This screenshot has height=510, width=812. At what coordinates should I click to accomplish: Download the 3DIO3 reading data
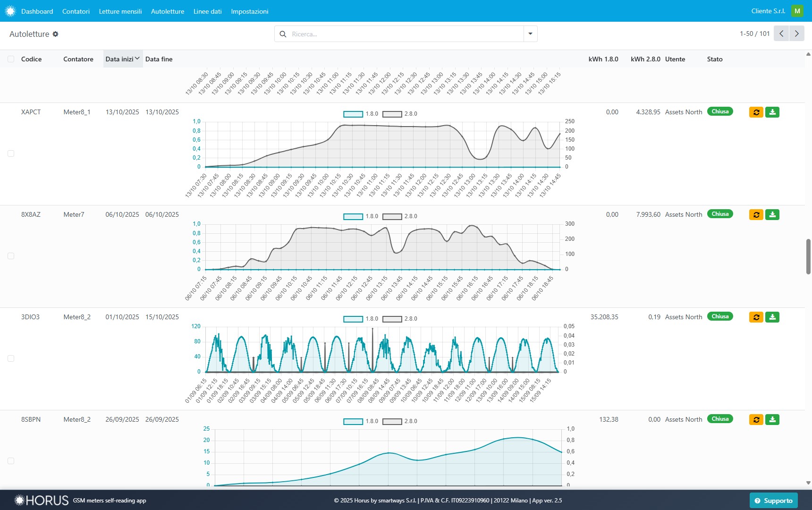772,317
